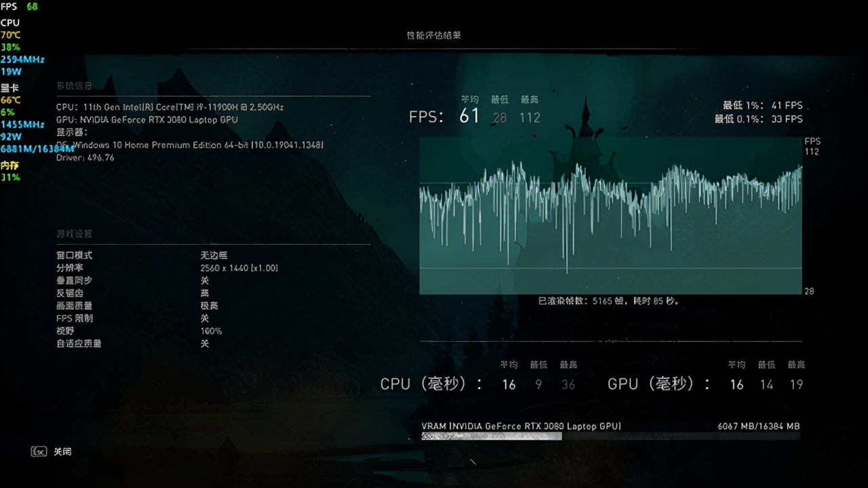Select the field of view value 100%

(x=211, y=331)
